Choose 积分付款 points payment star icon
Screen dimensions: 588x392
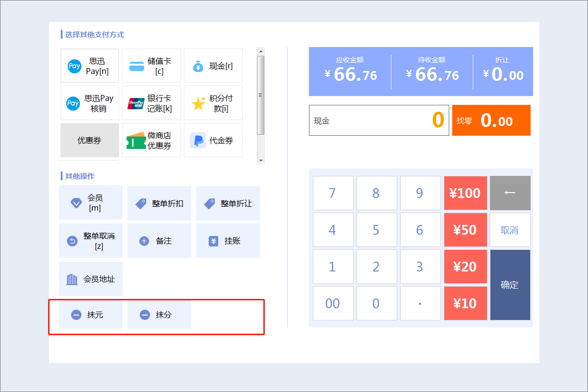[199, 103]
